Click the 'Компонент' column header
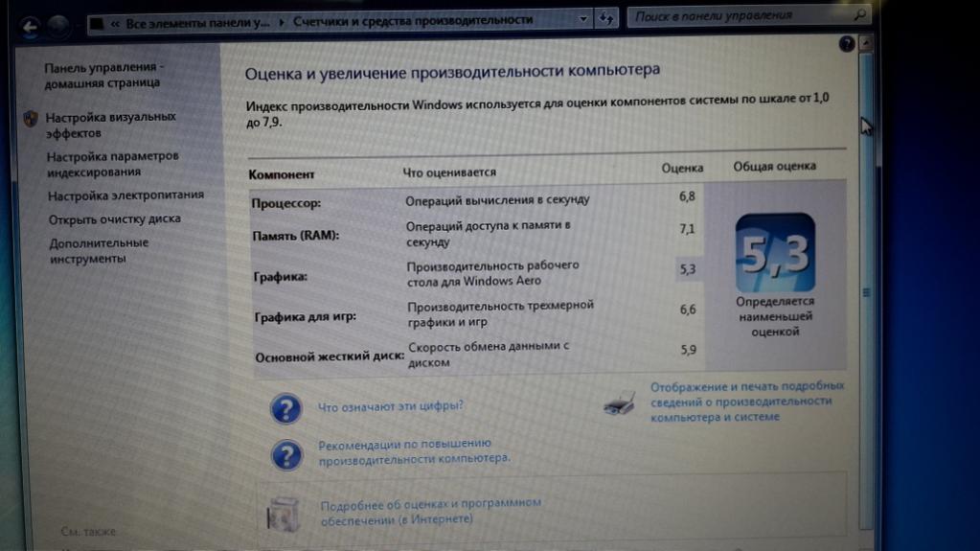Screen dimensions: 980x551 (282, 174)
